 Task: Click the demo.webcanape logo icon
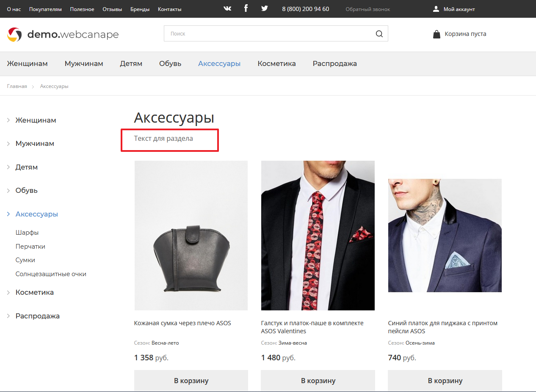14,34
